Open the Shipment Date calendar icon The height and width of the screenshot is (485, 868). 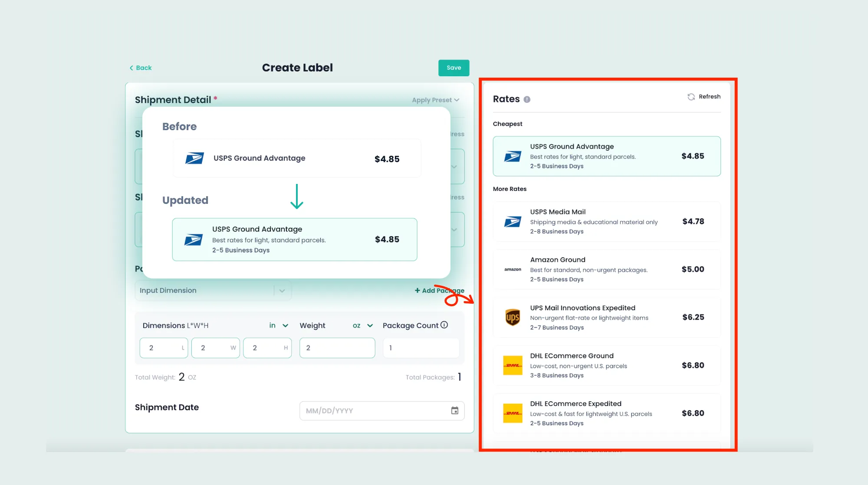[454, 410]
